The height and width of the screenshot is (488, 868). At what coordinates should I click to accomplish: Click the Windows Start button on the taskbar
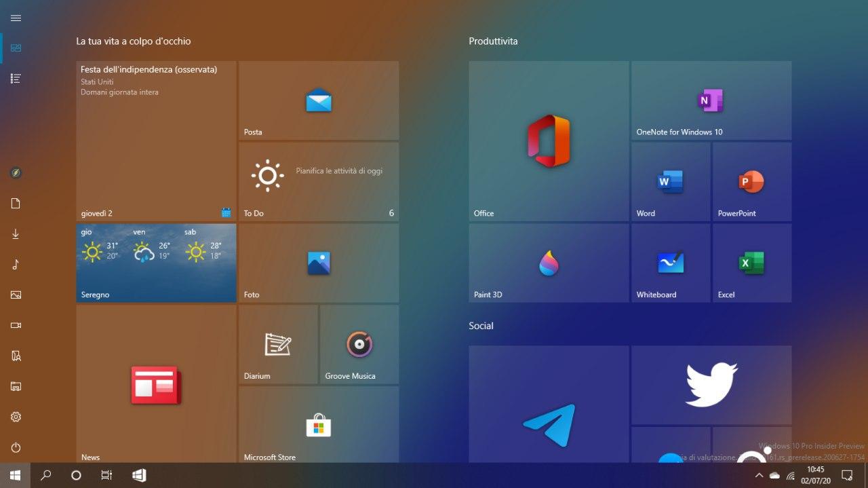15,475
